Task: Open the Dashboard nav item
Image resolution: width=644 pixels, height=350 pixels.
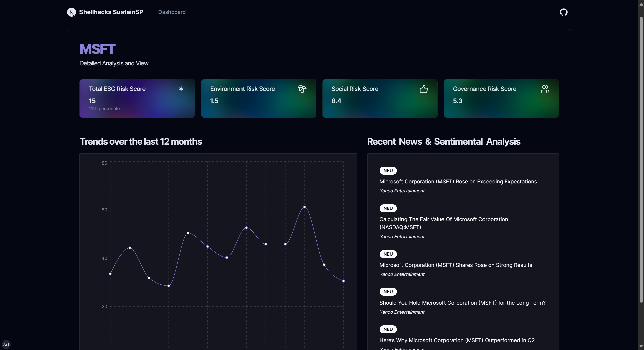Action: 172,12
